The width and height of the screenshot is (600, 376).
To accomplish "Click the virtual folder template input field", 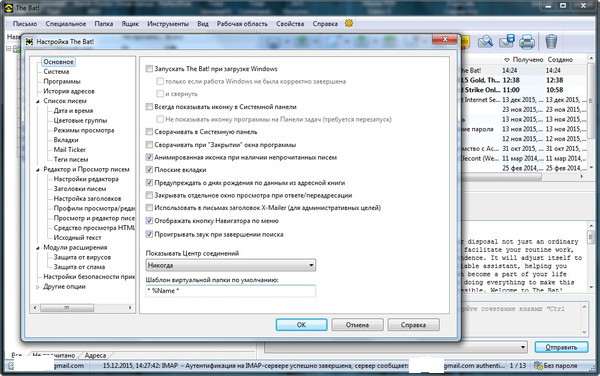I will (231, 291).
